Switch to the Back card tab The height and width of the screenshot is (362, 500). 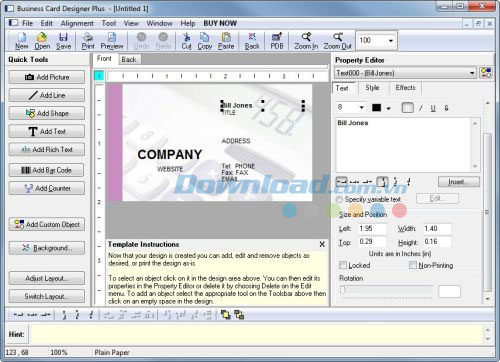pyautogui.click(x=129, y=59)
